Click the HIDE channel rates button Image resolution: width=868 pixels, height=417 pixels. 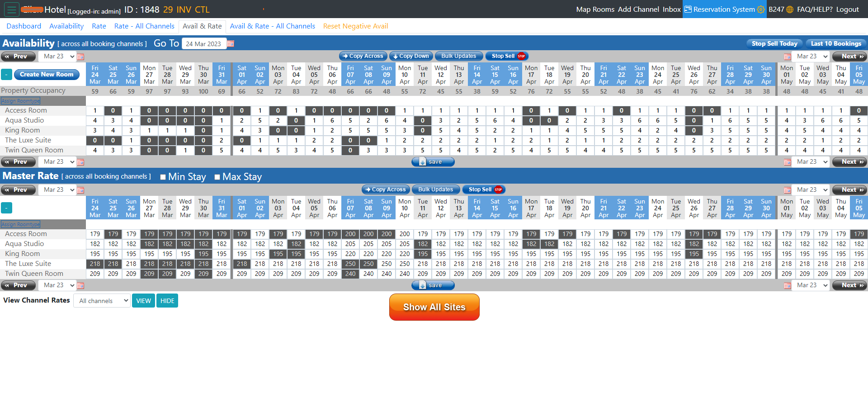[x=167, y=301]
